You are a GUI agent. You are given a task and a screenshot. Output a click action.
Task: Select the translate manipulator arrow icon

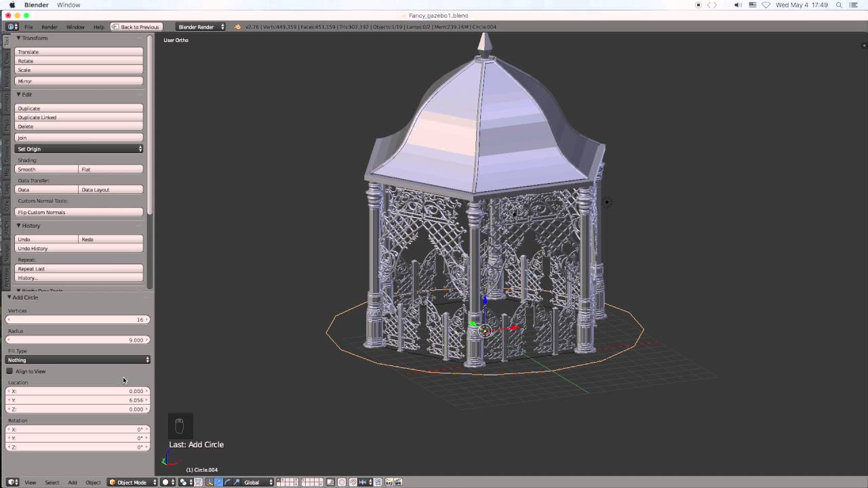218,482
